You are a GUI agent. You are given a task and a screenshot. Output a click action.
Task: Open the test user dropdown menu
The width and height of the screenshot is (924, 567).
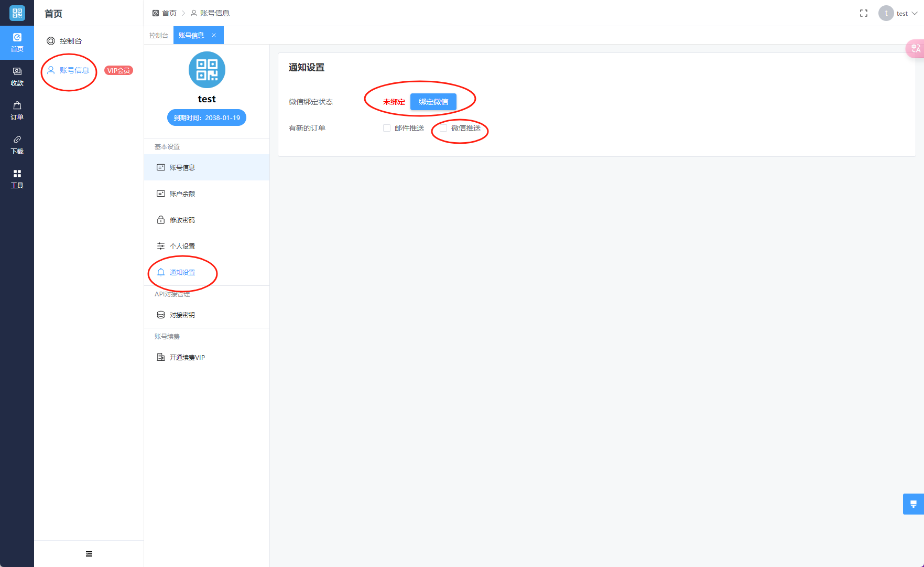[x=898, y=13]
